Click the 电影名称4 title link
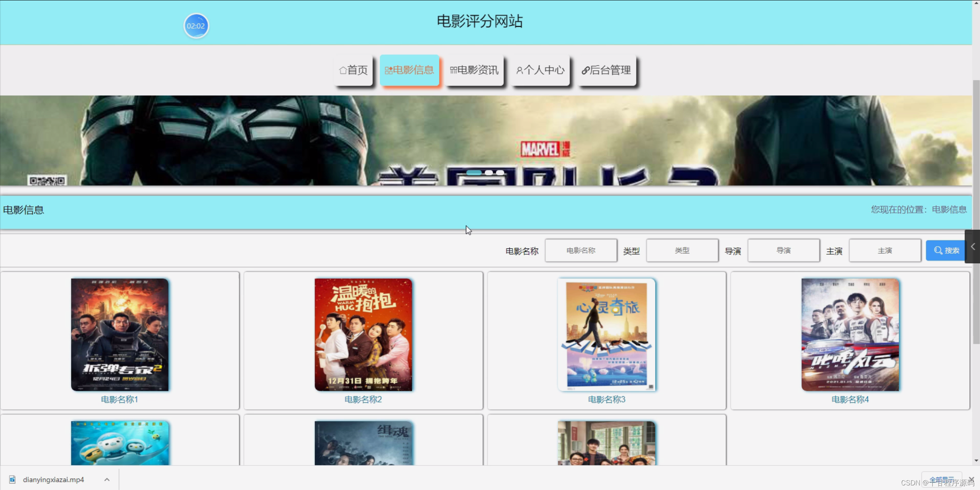The height and width of the screenshot is (490, 980). click(x=850, y=400)
